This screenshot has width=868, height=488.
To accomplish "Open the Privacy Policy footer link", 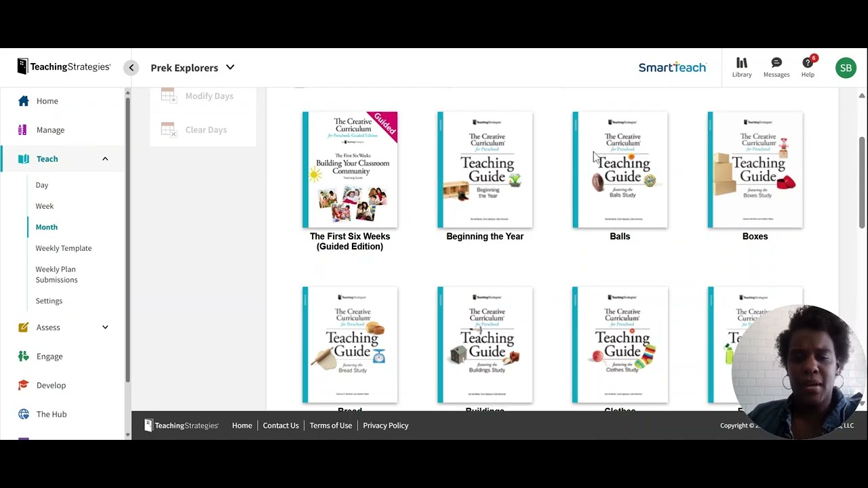I will point(386,426).
